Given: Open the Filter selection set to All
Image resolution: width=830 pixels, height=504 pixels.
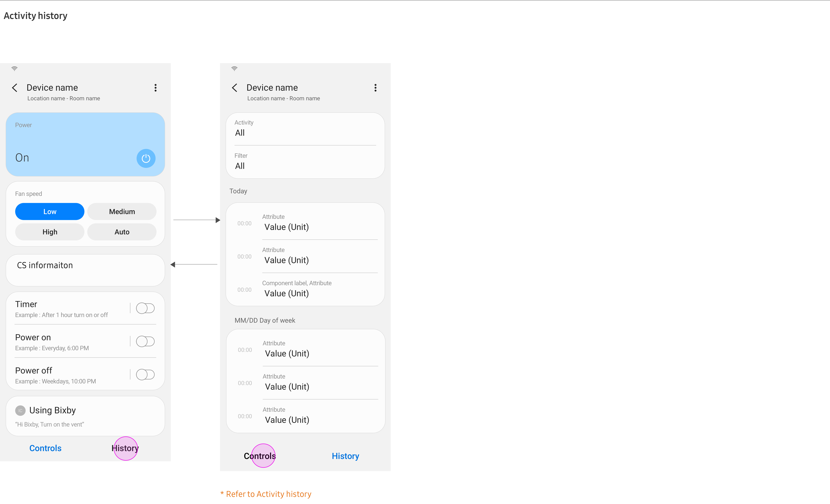Looking at the screenshot, I should pyautogui.click(x=305, y=162).
